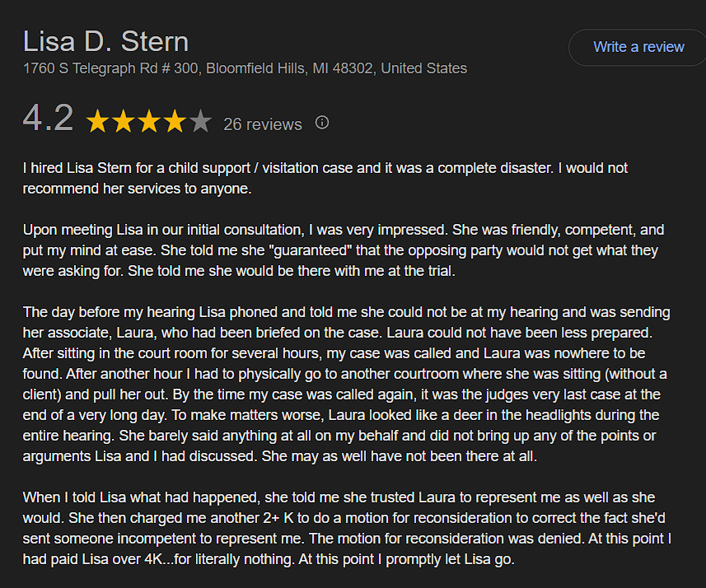Click the first gold rating star
Image resolution: width=706 pixels, height=588 pixels.
pyautogui.click(x=97, y=123)
